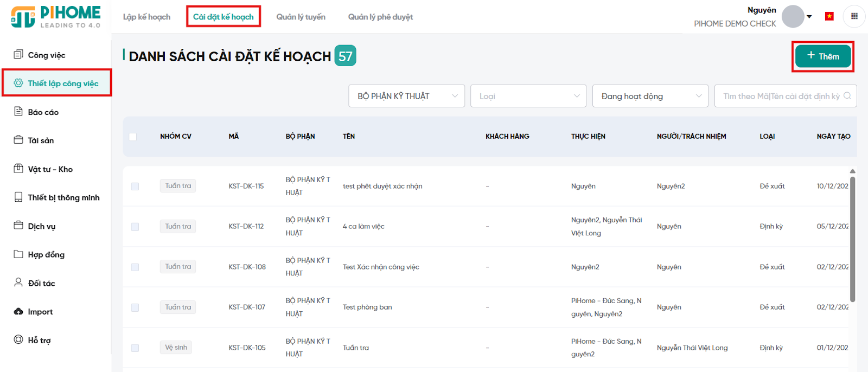The width and height of the screenshot is (868, 372).
Task: Open the Loại filter dropdown
Action: [x=528, y=96]
